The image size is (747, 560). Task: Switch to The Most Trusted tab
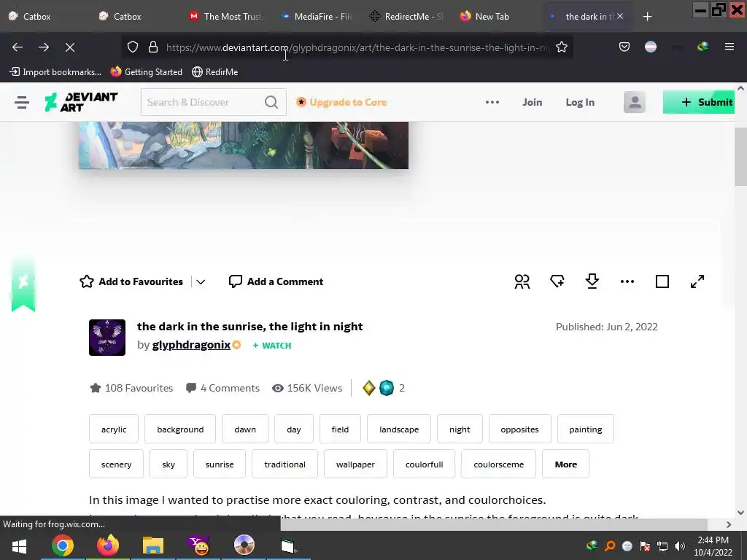pyautogui.click(x=228, y=17)
